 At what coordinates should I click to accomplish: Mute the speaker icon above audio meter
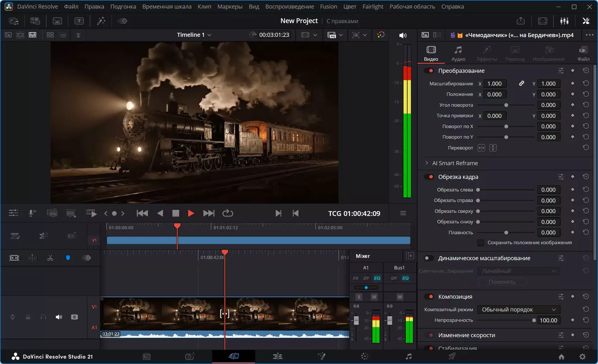[403, 35]
